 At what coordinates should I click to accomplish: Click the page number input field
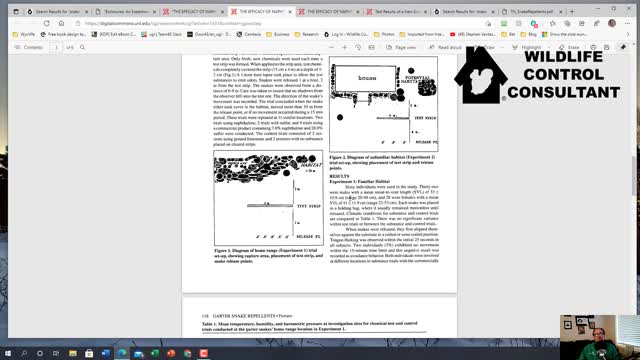click(x=56, y=47)
